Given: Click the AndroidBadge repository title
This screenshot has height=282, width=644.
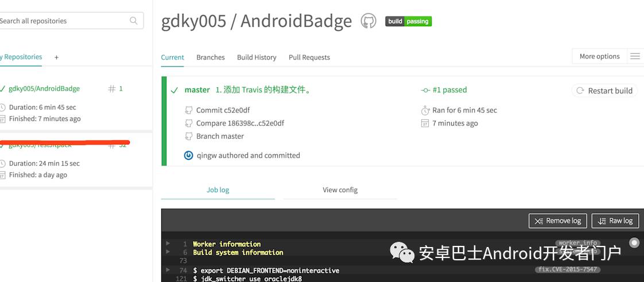Looking at the screenshot, I should coord(296,21).
